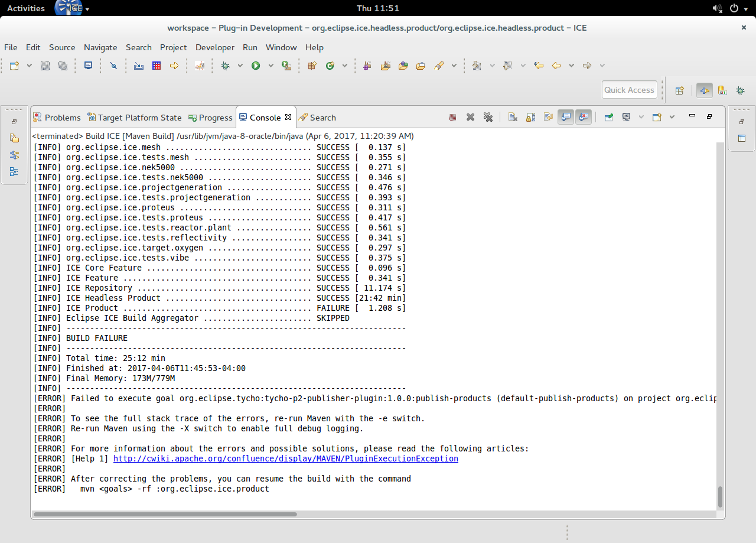Click the Activities button in top bar
Image resolution: width=756 pixels, height=543 pixels.
tap(25, 8)
